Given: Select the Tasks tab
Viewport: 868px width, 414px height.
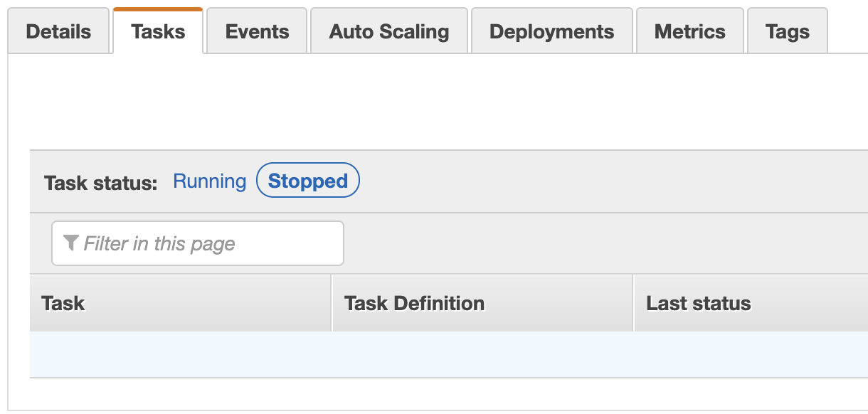Looking at the screenshot, I should click(x=158, y=31).
